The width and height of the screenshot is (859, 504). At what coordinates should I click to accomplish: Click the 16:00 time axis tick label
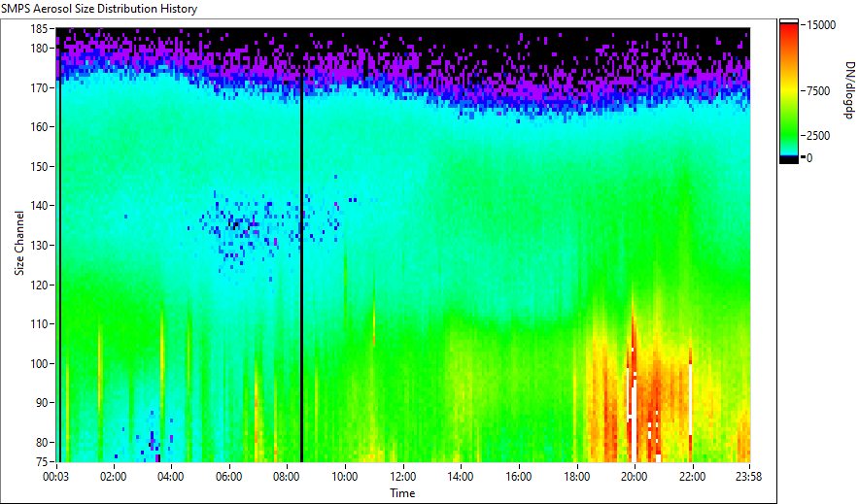518,477
